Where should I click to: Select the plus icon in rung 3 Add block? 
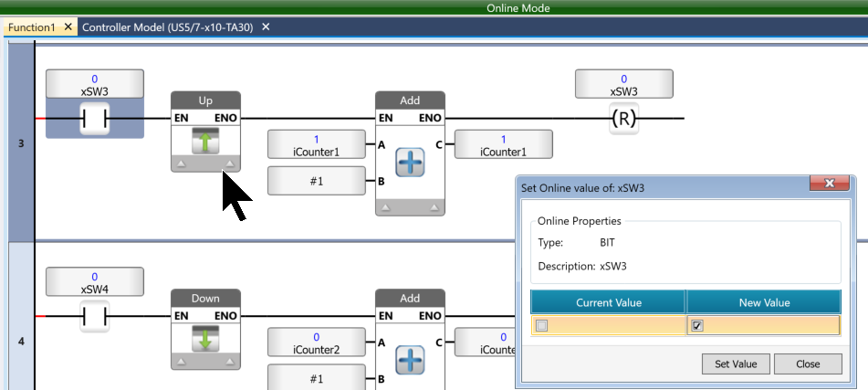point(410,163)
